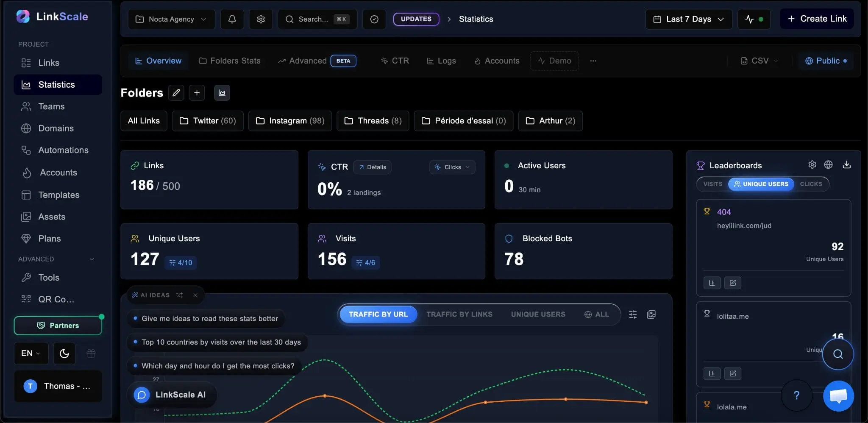Open chart filter sliders icon
The width and height of the screenshot is (868, 423).
pos(633,314)
